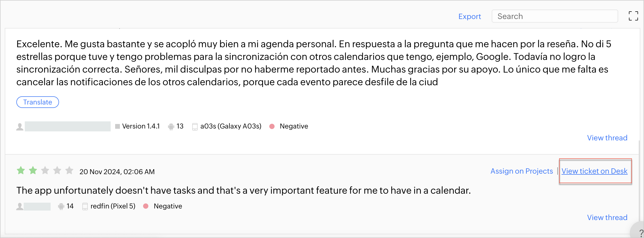Click Assign on Projects link

[521, 171]
